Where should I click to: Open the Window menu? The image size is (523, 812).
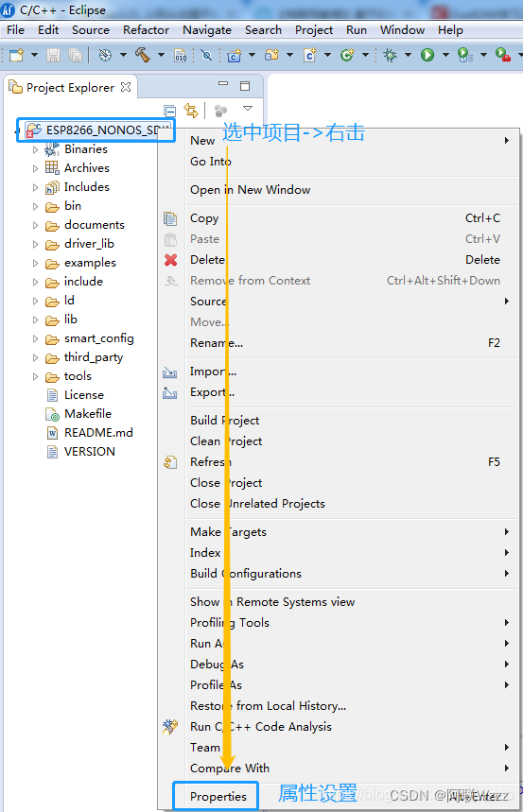coord(402,30)
